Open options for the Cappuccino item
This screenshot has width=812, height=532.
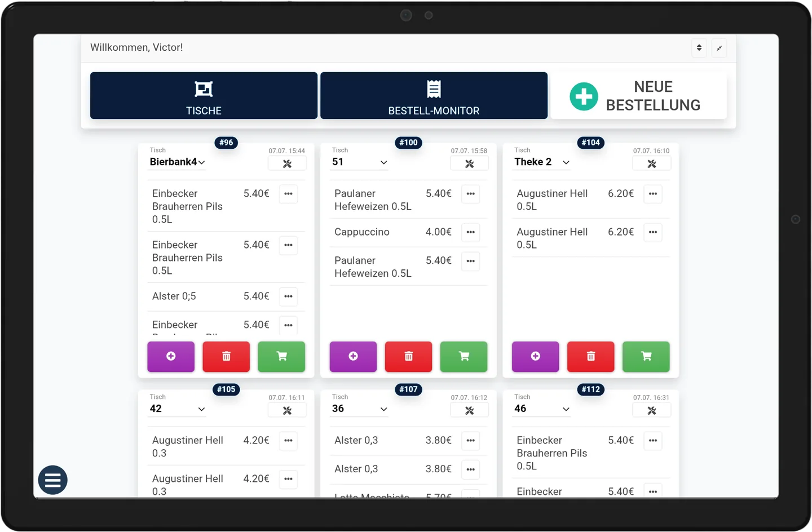point(470,232)
